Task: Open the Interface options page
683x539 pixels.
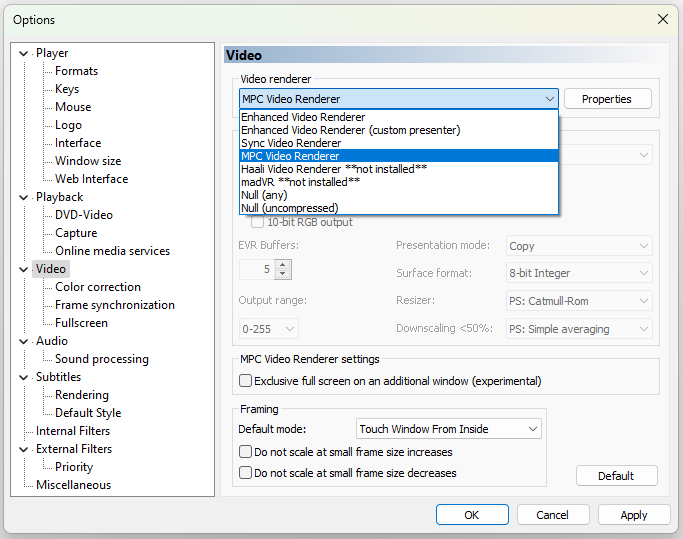Action: pyautogui.click(x=78, y=143)
